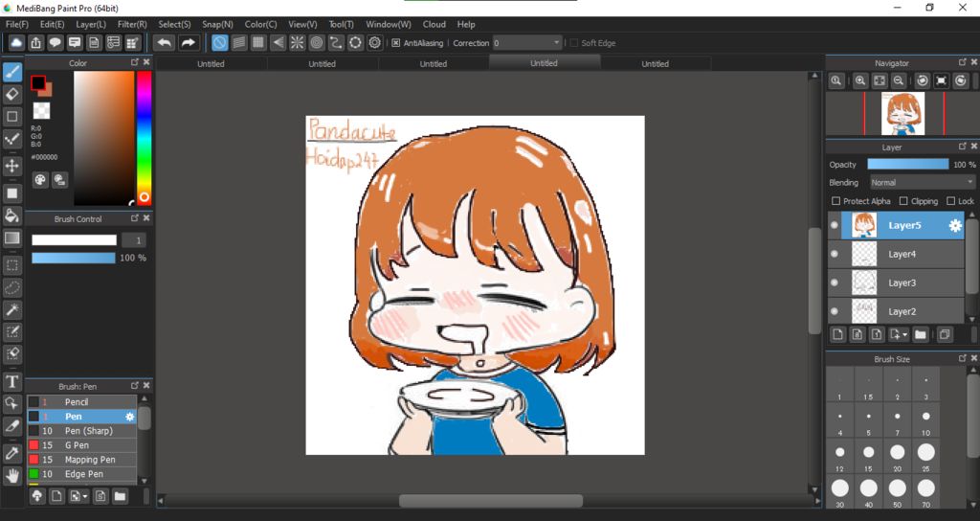Screen dimensions: 980x521
Task: Undock the Layer panel
Action: [x=963, y=147]
